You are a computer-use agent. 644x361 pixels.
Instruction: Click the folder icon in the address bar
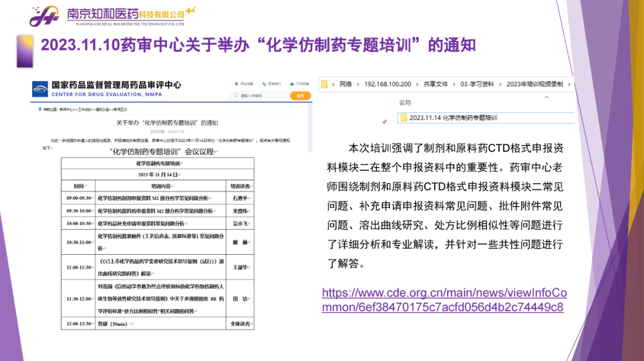point(325,84)
